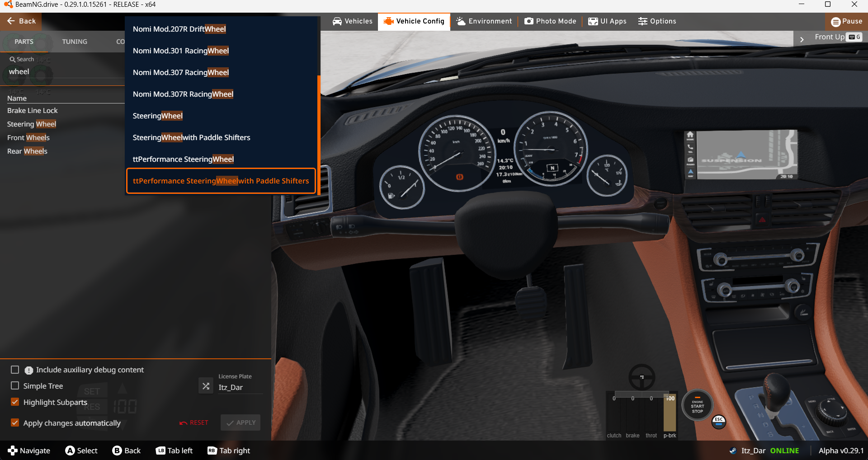Screen dimensions: 868x460
Task: Click the wheel search input field
Action: [63, 72]
